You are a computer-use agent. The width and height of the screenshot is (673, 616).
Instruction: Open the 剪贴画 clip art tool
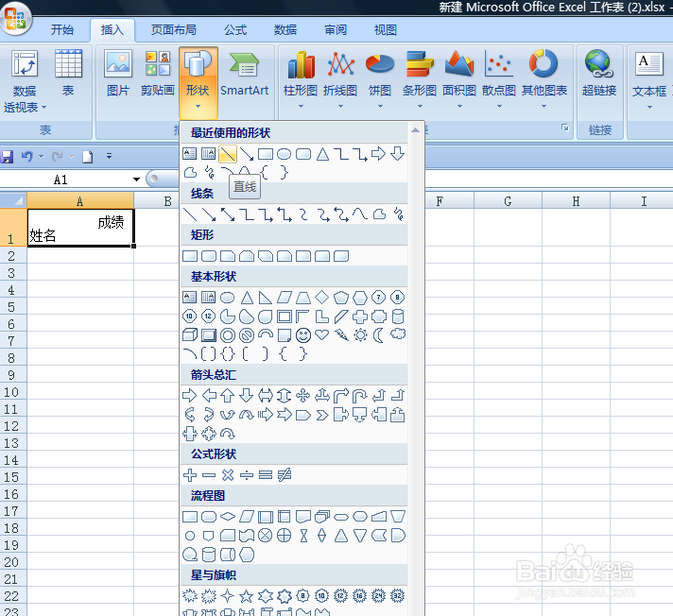click(158, 74)
